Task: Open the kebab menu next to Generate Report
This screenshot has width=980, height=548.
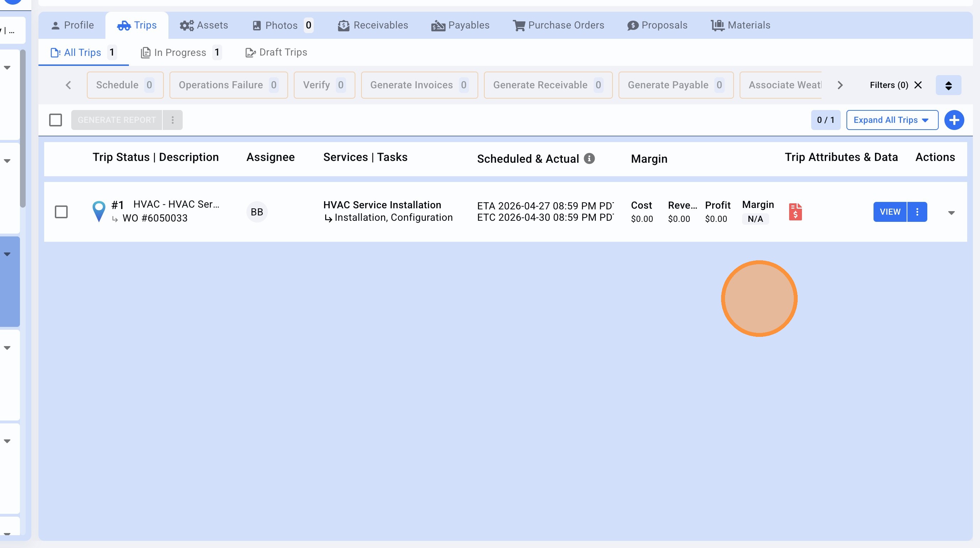Action: point(172,120)
